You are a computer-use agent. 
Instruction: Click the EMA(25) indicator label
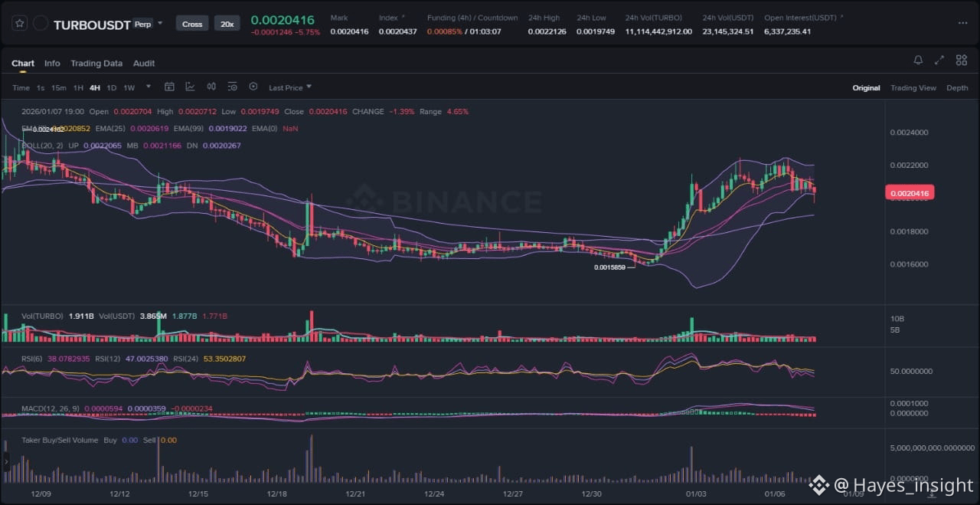pyautogui.click(x=112, y=128)
